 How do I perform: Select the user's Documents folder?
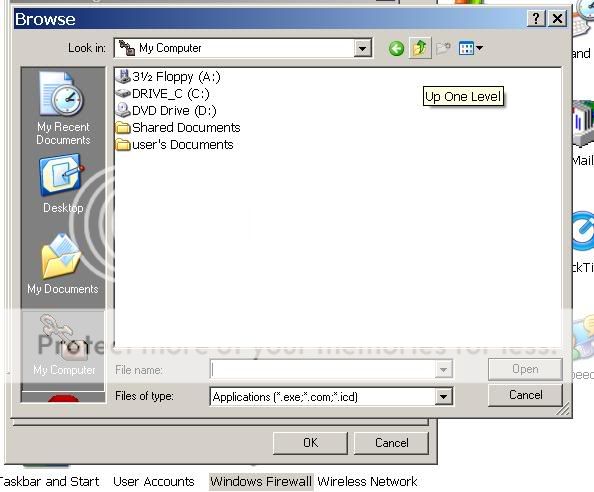[174, 145]
